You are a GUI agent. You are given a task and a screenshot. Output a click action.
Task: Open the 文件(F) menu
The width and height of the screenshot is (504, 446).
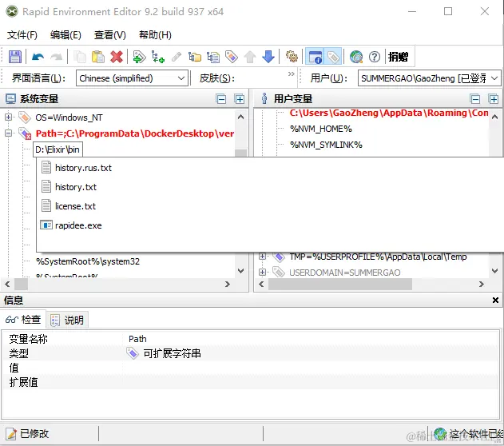coord(22,34)
